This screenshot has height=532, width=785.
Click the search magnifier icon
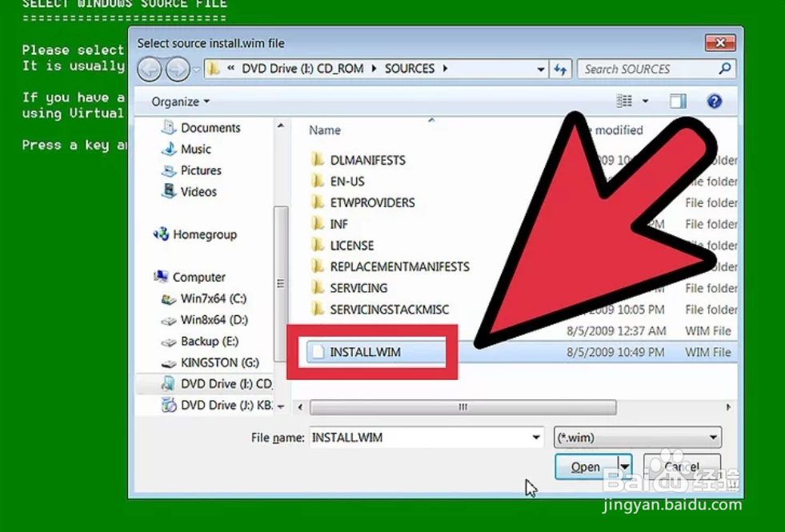(x=724, y=69)
